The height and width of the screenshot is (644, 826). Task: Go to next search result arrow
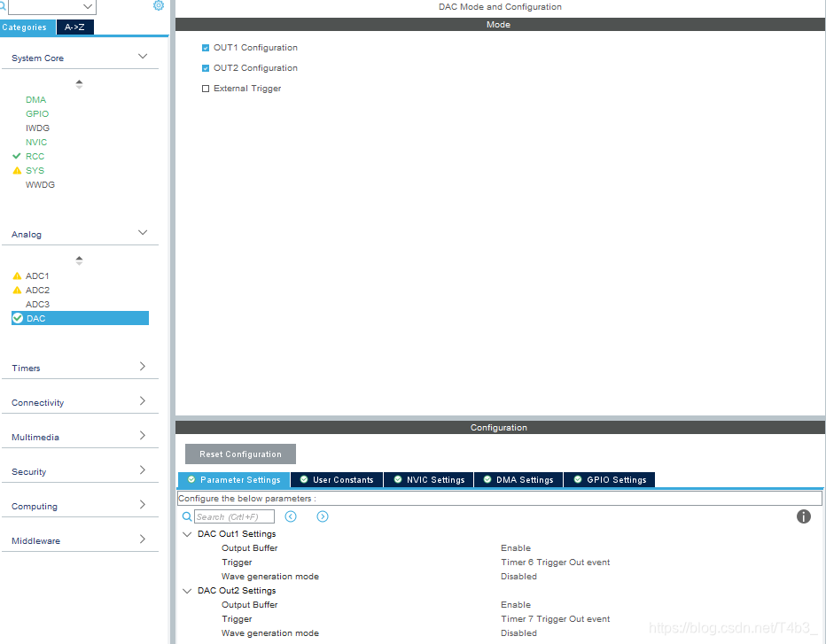(323, 516)
